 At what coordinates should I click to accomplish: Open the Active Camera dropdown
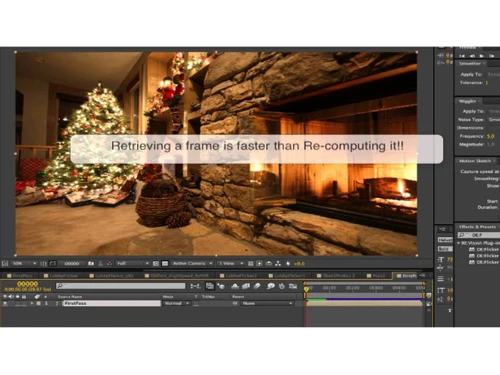192,263
